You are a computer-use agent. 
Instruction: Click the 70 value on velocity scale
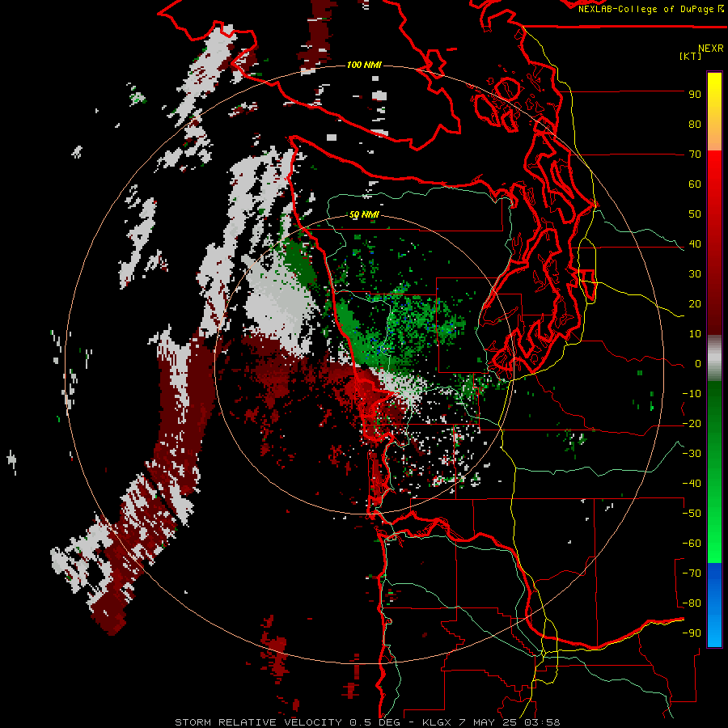[695, 154]
